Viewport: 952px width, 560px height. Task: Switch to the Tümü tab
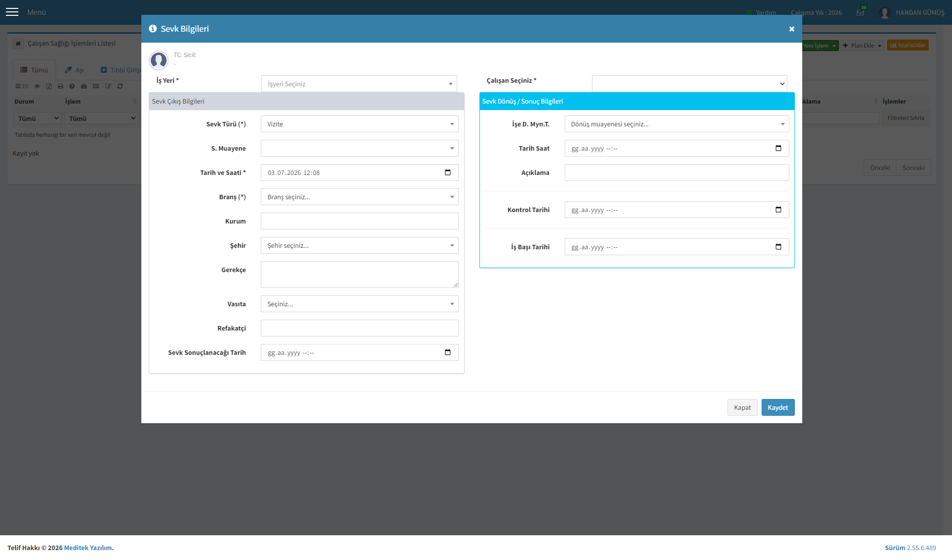34,70
